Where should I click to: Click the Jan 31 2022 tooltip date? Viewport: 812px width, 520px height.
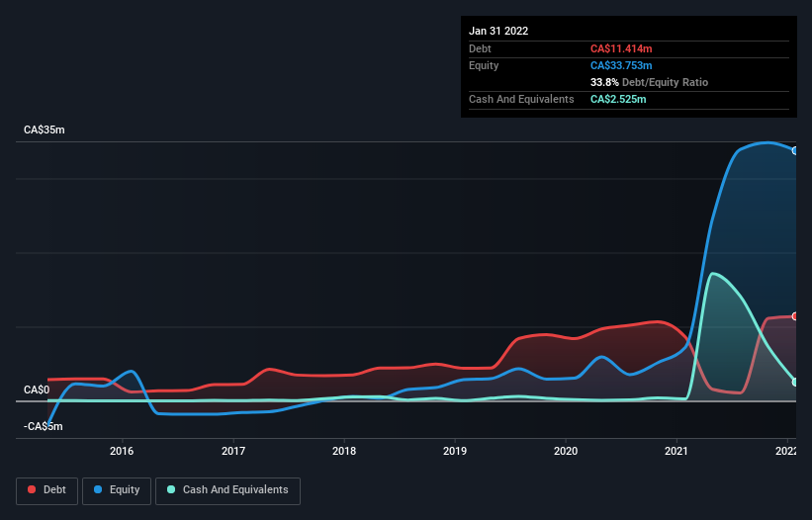[498, 31]
